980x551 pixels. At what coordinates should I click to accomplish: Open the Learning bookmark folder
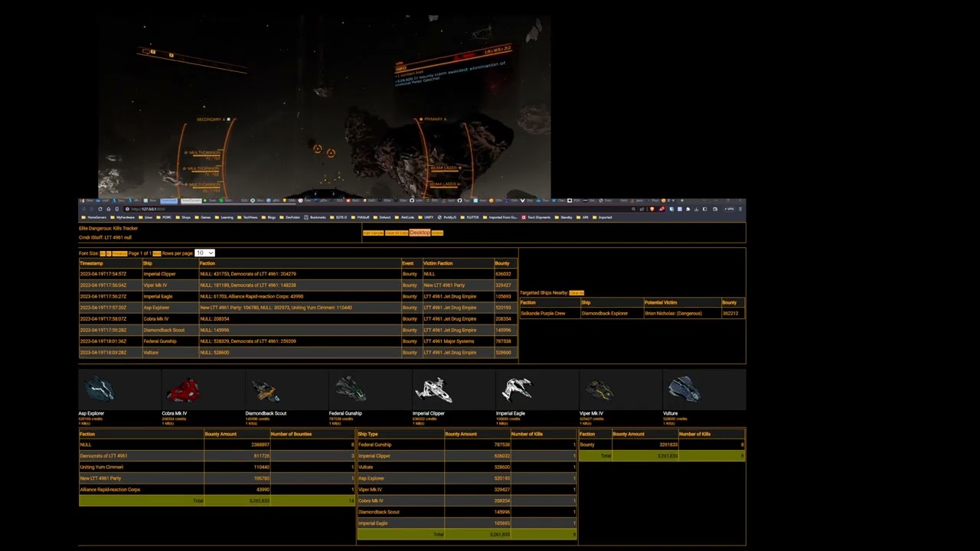pyautogui.click(x=226, y=217)
